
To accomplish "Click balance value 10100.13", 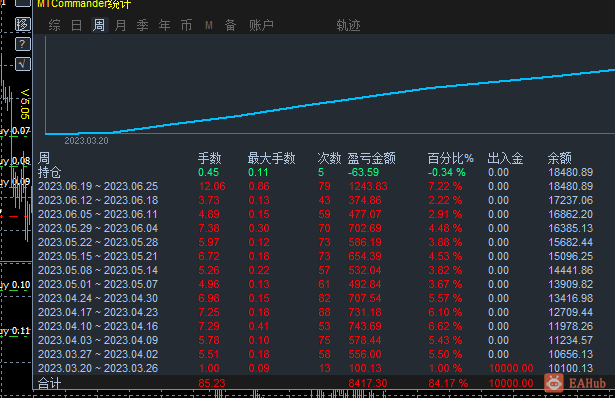I will click(570, 368).
